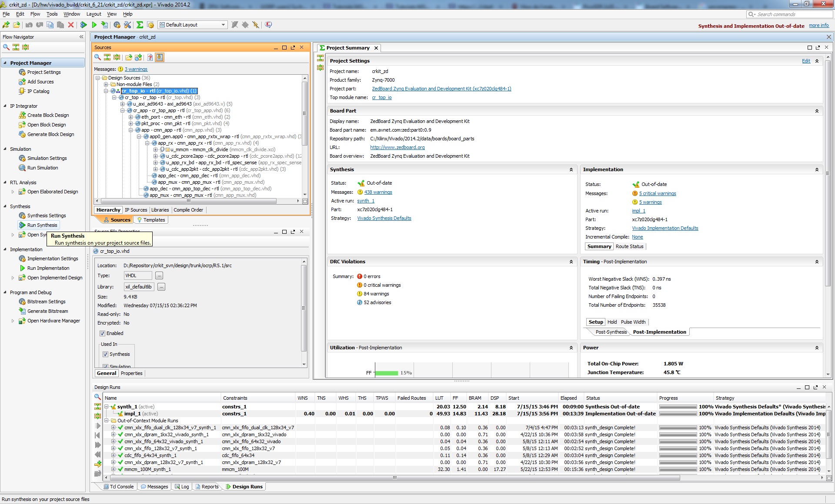Collapse the Out-of-Context Module Runs node
Screen dimensions: 835x504
click(x=107, y=421)
